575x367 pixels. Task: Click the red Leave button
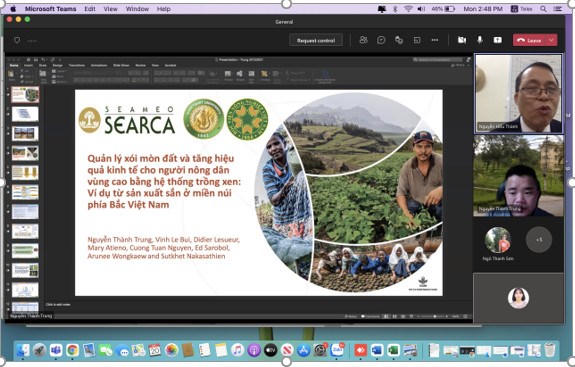[530, 40]
